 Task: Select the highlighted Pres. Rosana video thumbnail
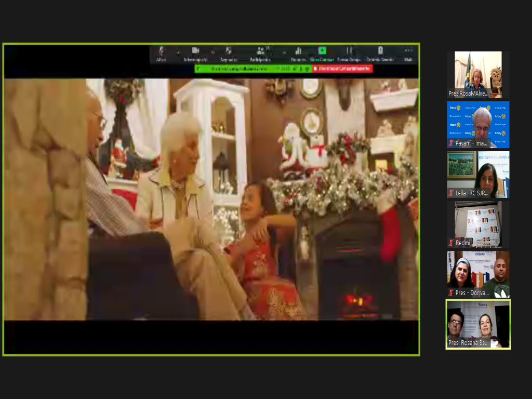478,324
